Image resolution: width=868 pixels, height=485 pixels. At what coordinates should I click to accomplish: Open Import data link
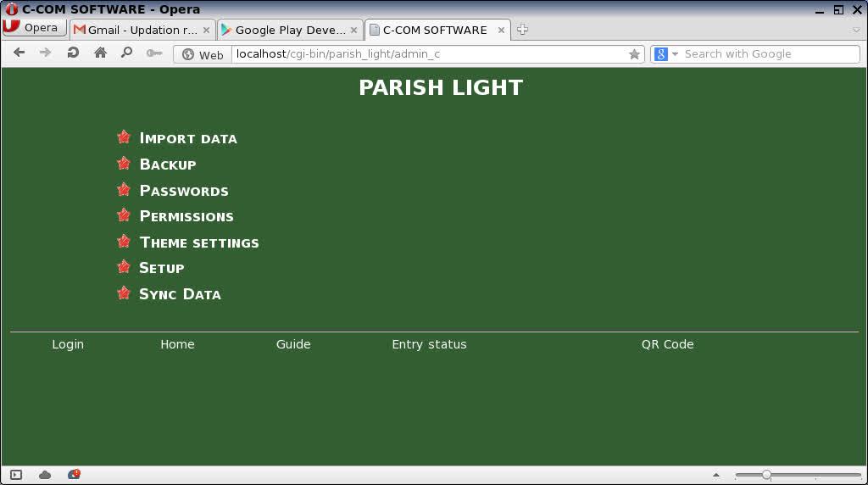click(x=188, y=138)
